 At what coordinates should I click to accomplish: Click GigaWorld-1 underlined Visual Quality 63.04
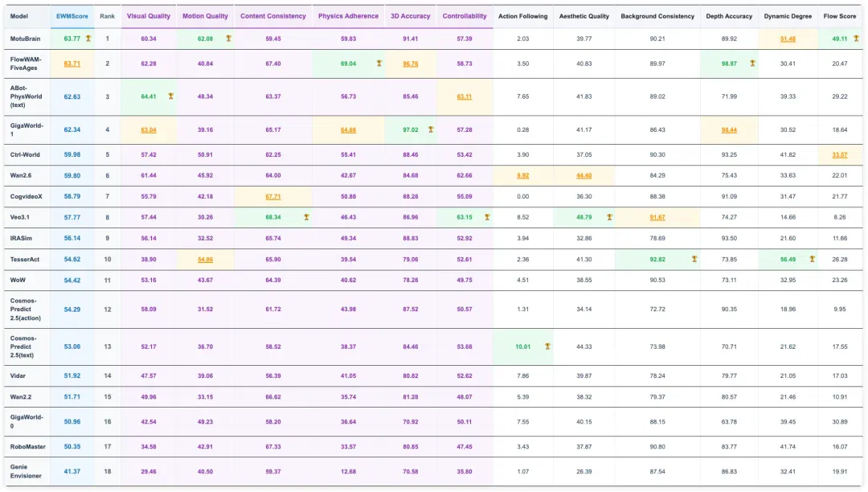(149, 129)
